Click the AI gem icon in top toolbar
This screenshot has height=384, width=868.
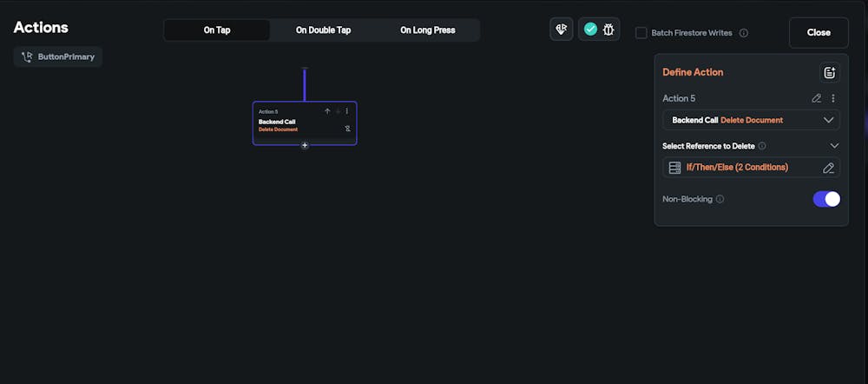click(561, 30)
